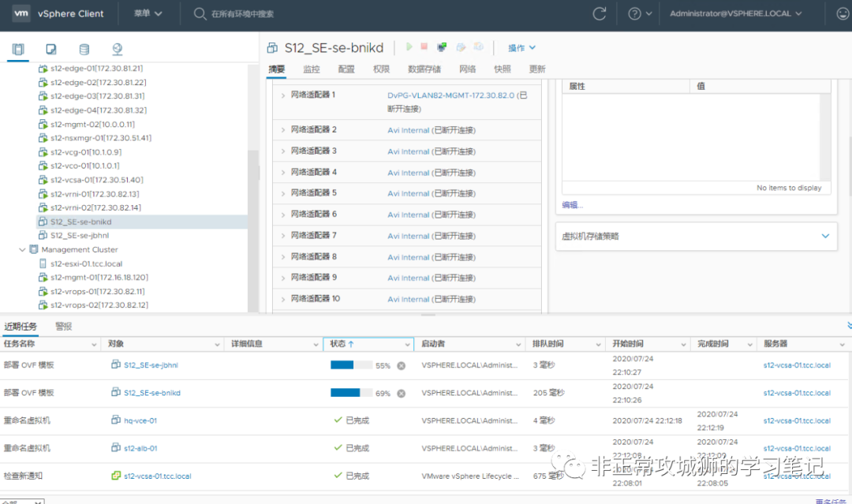Click host icon beside s12-esxi-01.tcc.local
This screenshot has width=852, height=504.
pyautogui.click(x=43, y=263)
